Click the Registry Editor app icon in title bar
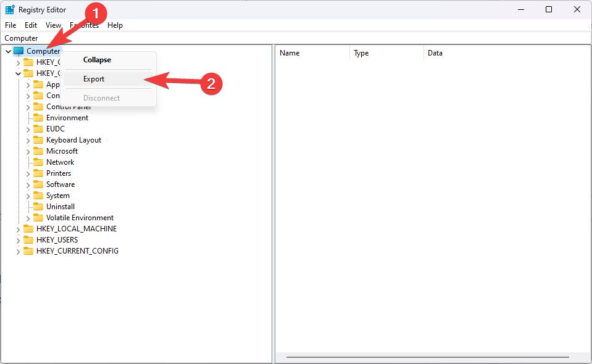Screen dimensions: 592x364 coord(10,10)
